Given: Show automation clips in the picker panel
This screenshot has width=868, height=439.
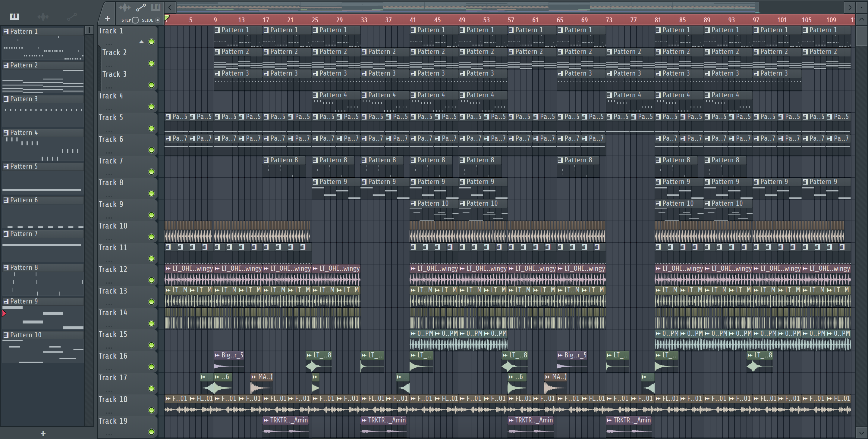Looking at the screenshot, I should (x=72, y=17).
